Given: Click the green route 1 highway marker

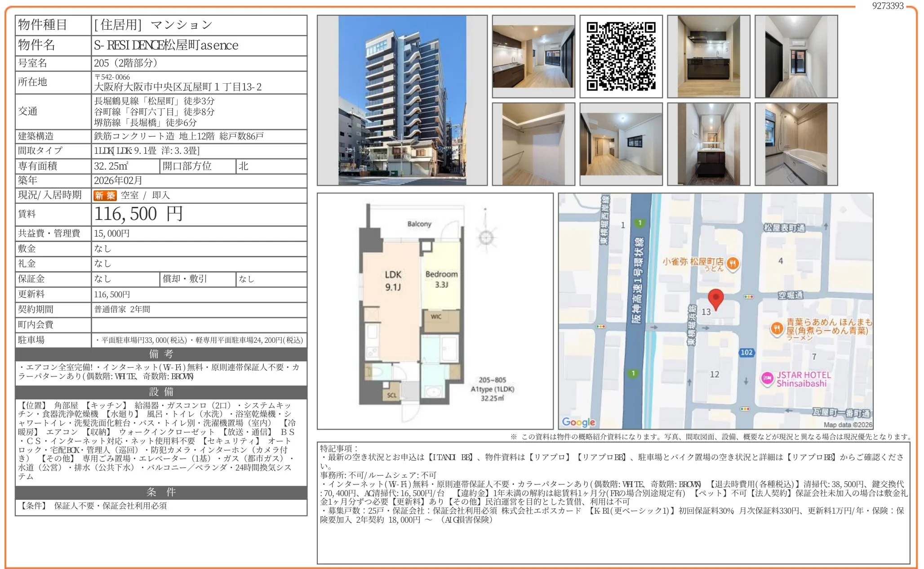Looking at the screenshot, I should pyautogui.click(x=639, y=222).
